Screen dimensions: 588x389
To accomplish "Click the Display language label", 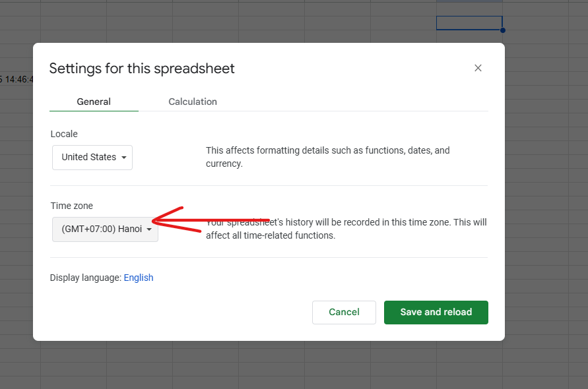I will [x=85, y=278].
